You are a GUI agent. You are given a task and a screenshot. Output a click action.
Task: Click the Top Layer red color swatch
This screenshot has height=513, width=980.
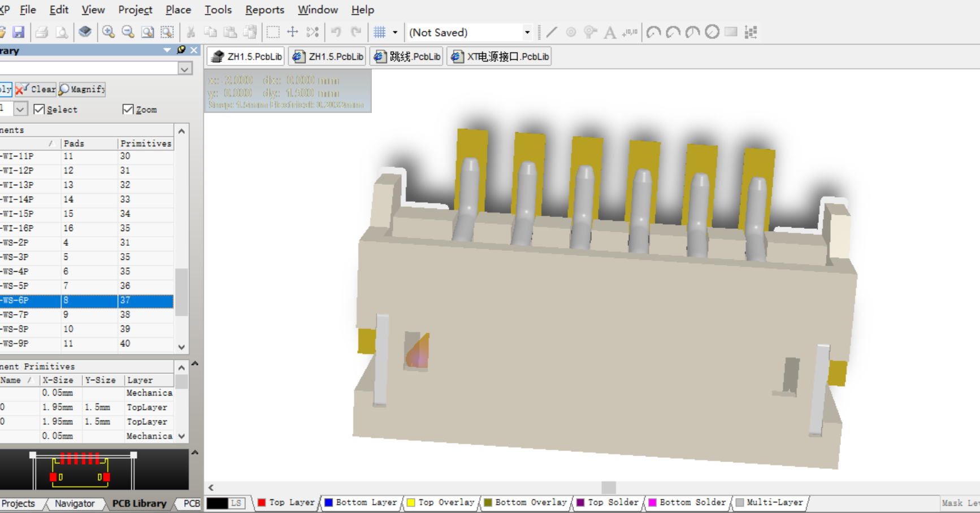[262, 502]
